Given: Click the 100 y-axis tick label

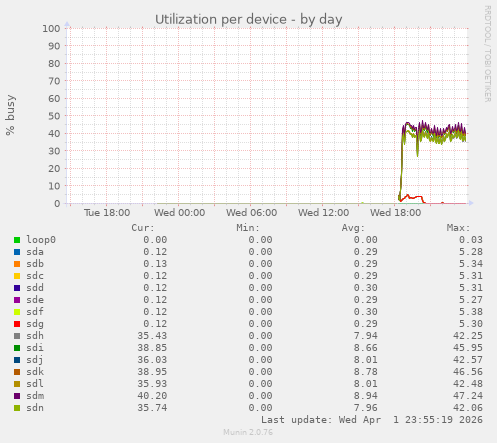Looking at the screenshot, I should tap(51, 29).
